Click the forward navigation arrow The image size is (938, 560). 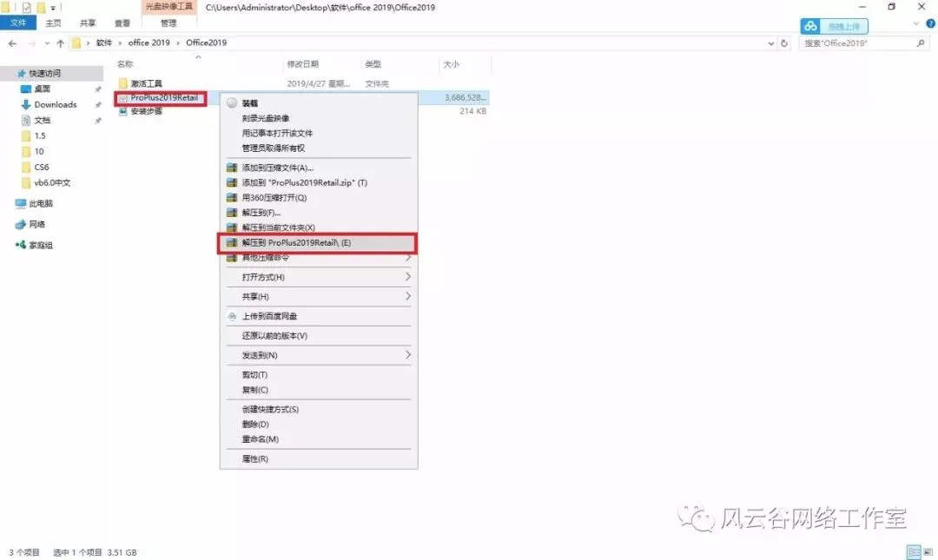tap(32, 43)
